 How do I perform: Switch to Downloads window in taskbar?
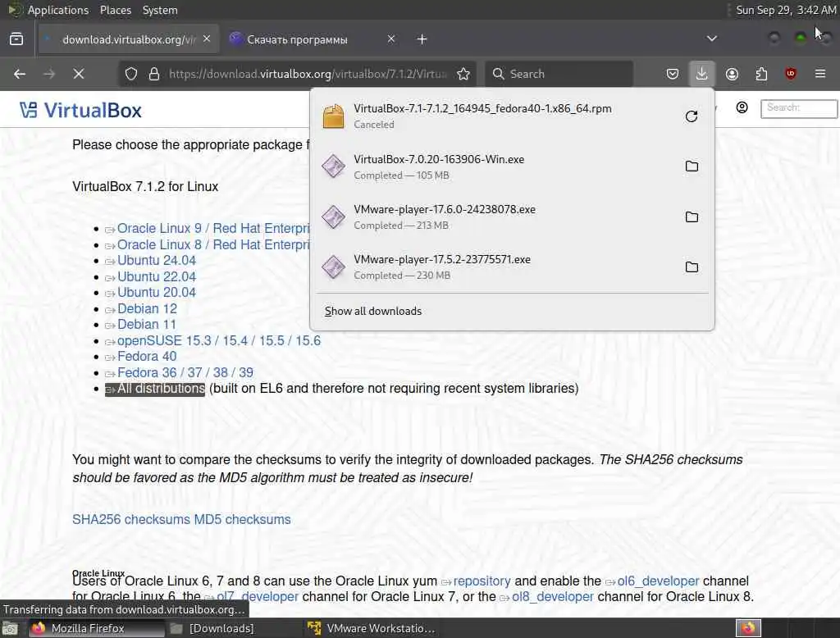pos(221,628)
